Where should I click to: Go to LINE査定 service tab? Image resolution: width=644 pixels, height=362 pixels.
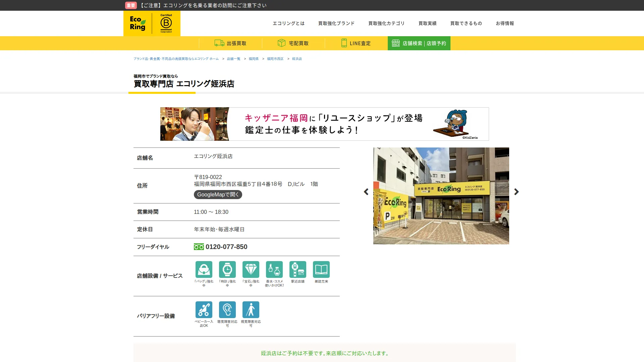coord(356,43)
